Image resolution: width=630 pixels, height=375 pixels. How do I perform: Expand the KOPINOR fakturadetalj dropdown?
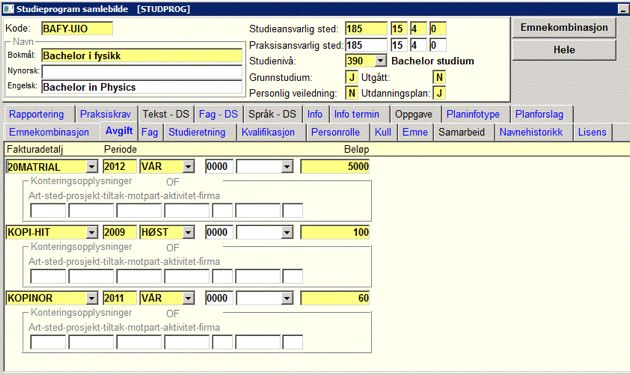point(92,298)
